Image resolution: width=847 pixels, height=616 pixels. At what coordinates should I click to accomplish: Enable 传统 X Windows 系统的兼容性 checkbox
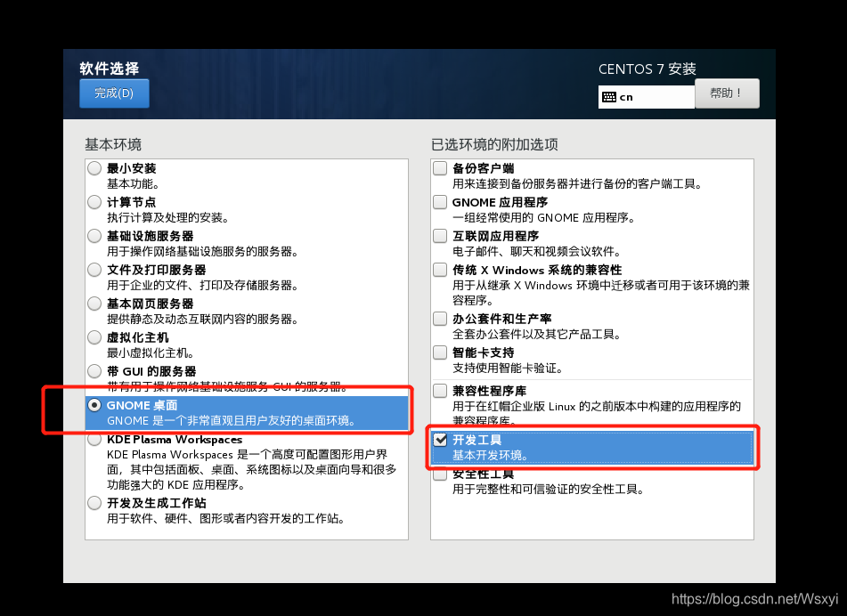[x=440, y=270]
